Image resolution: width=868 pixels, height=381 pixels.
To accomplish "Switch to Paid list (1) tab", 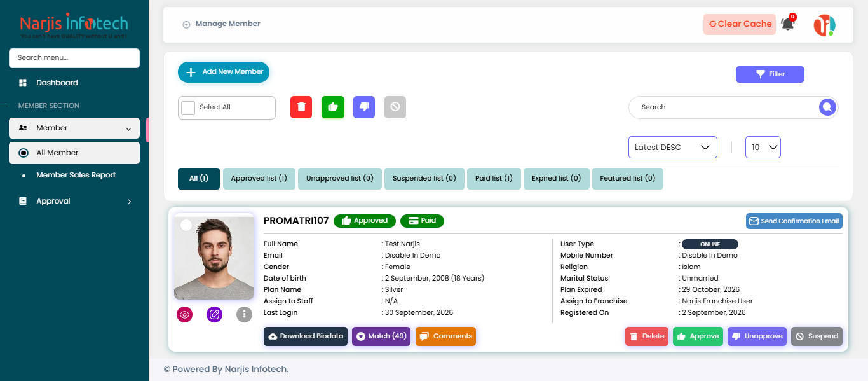I will click(494, 179).
